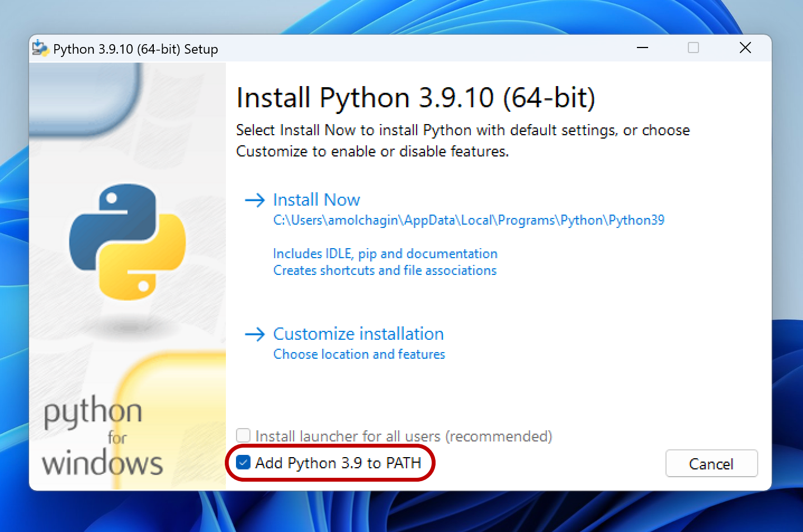Tick Install launcher for all users checkbox
This screenshot has height=532, width=803.
click(x=243, y=435)
